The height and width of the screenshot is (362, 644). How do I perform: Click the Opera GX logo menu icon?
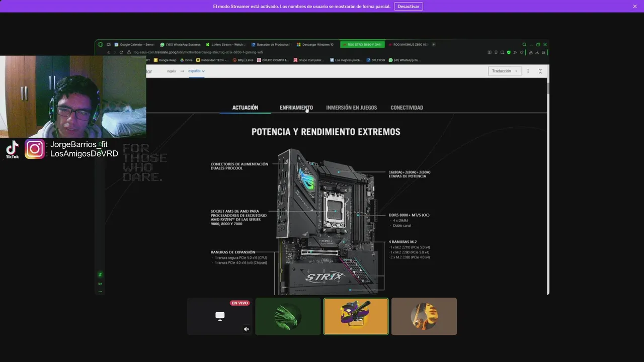click(100, 44)
